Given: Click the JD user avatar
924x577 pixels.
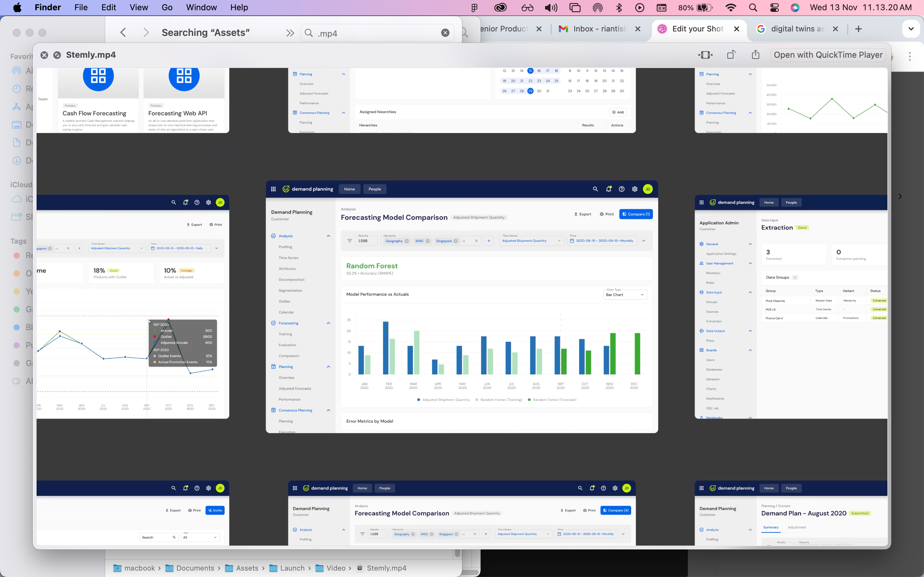Looking at the screenshot, I should 647,189.
